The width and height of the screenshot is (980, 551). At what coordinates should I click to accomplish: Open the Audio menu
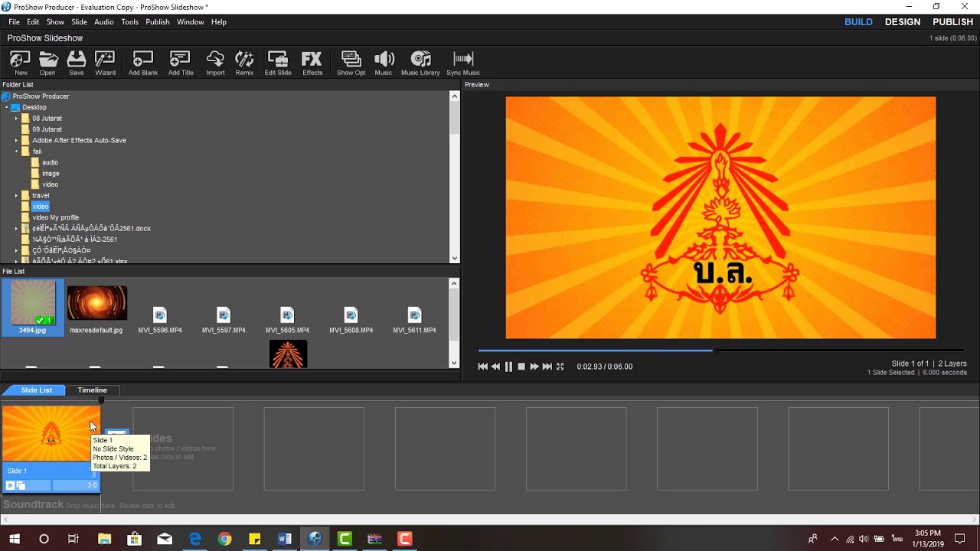coord(104,22)
